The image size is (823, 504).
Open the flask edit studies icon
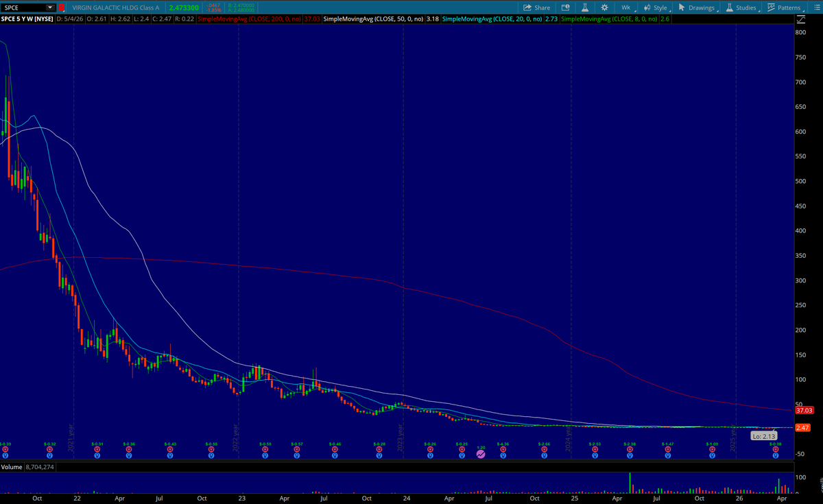pyautogui.click(x=585, y=8)
